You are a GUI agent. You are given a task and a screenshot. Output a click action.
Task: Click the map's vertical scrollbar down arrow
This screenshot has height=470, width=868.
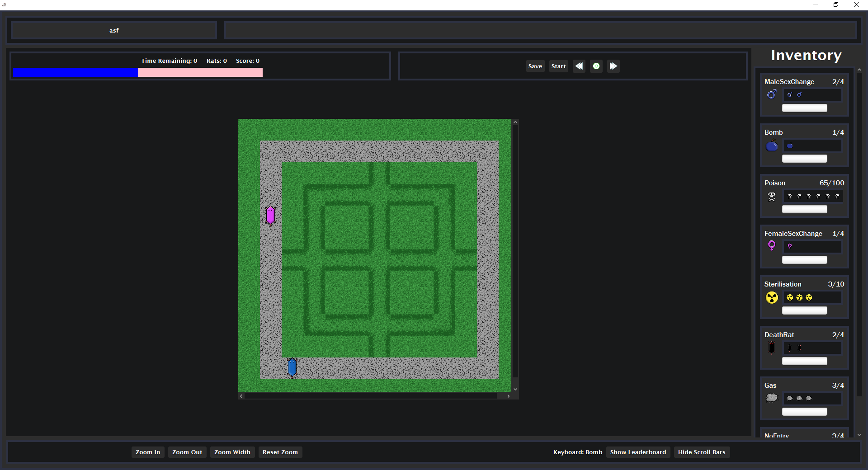tap(515, 389)
